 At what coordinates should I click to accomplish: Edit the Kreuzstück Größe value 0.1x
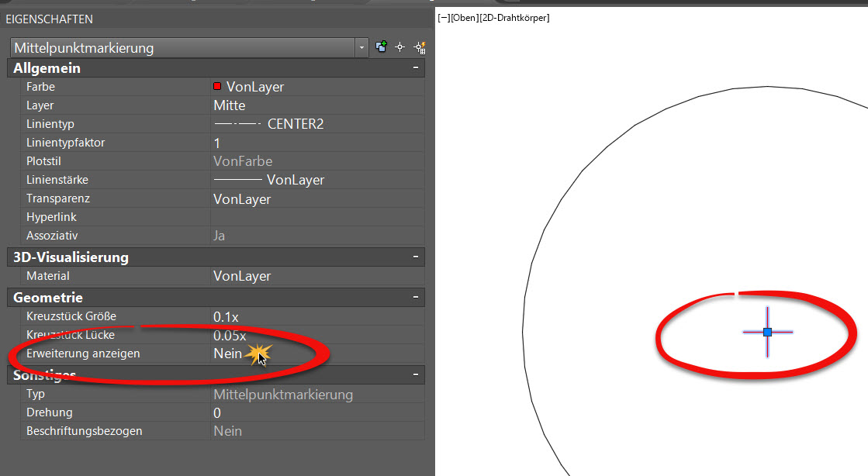tap(317, 316)
